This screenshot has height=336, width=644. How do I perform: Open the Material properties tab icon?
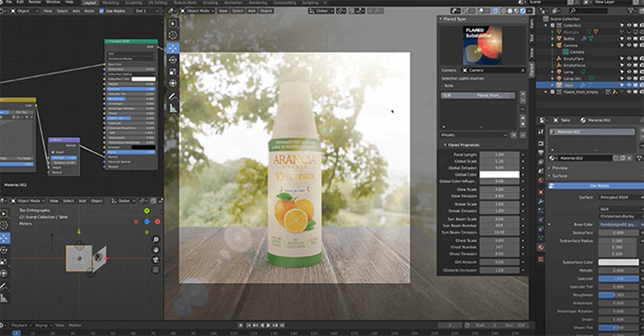pyautogui.click(x=541, y=247)
